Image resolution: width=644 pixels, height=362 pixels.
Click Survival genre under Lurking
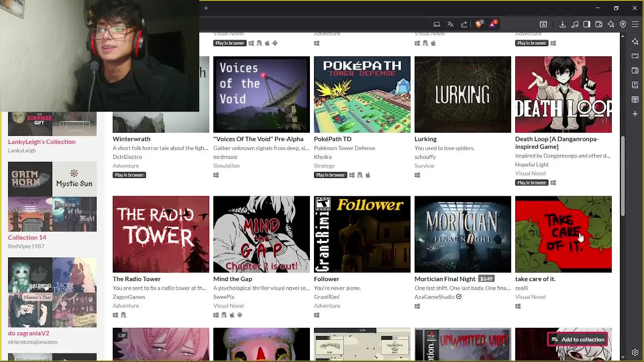[424, 166]
